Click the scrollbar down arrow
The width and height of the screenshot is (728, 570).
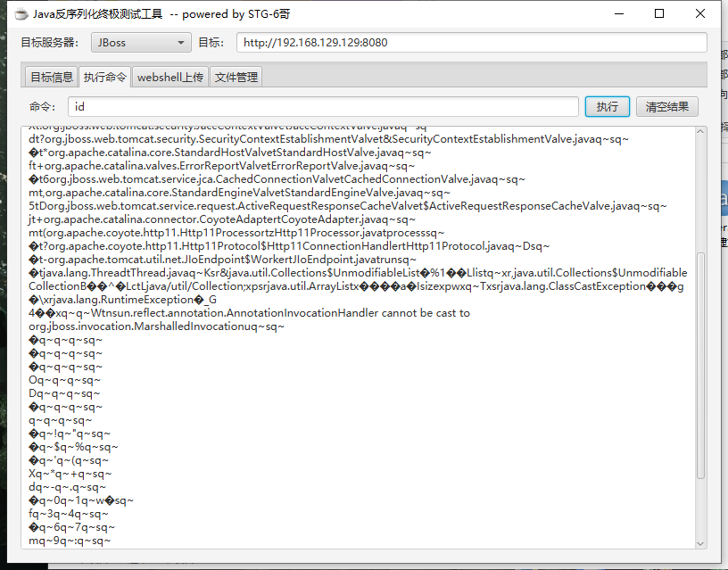point(700,542)
